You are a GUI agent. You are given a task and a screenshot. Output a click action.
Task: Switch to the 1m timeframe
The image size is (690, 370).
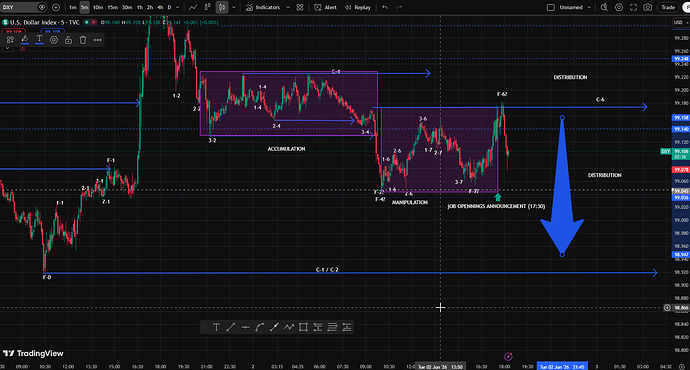[x=73, y=7]
